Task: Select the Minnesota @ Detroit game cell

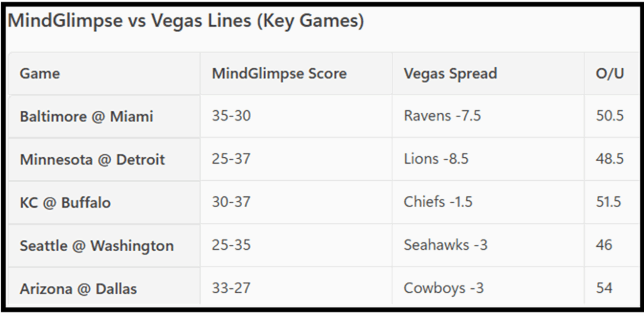Action: 92,159
